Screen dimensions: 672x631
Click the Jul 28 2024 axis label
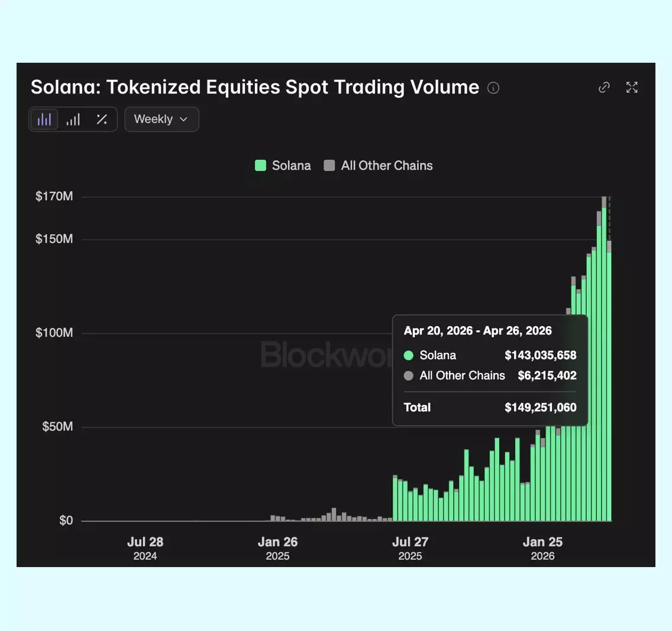pos(146,548)
